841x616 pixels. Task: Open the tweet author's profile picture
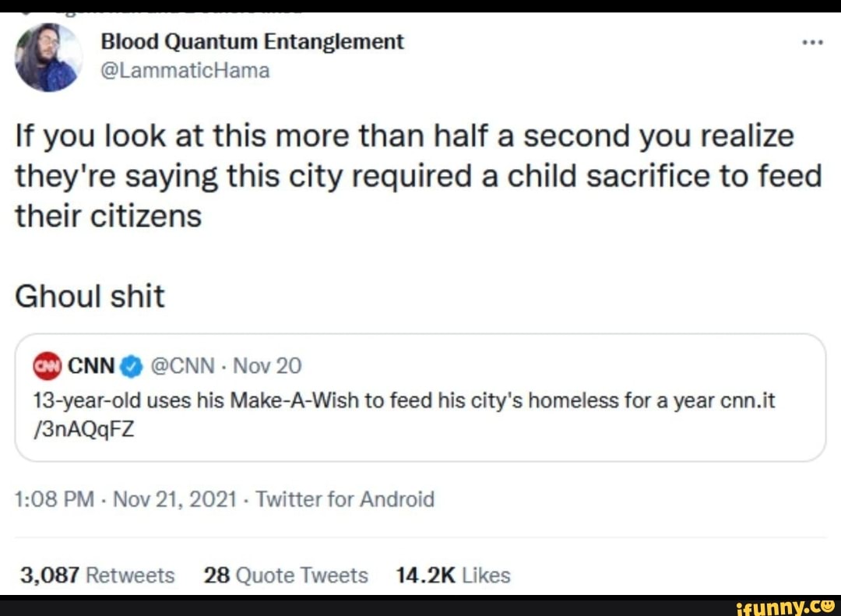pyautogui.click(x=49, y=58)
